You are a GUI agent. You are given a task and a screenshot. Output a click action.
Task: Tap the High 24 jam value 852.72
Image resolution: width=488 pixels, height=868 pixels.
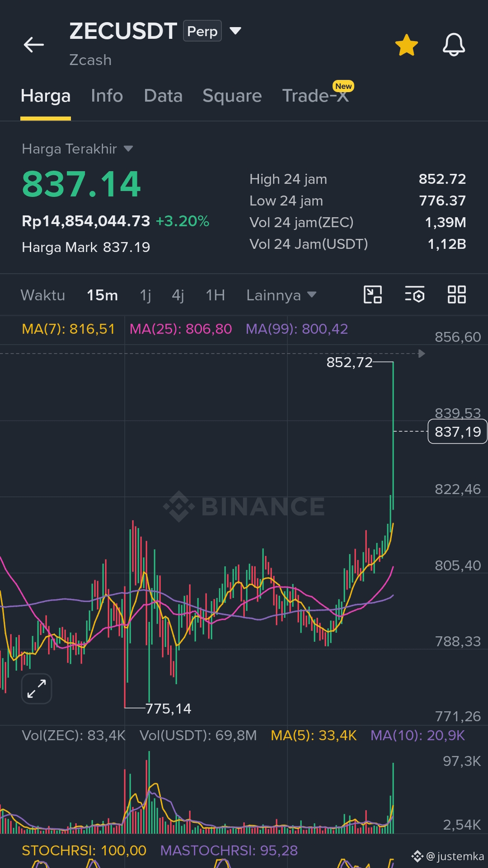442,179
